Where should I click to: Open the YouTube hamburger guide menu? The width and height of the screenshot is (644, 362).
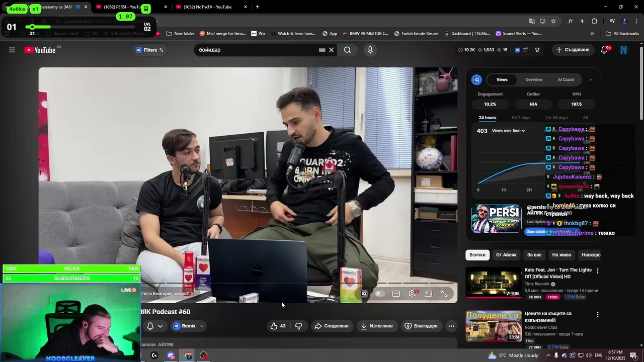pos(12,50)
